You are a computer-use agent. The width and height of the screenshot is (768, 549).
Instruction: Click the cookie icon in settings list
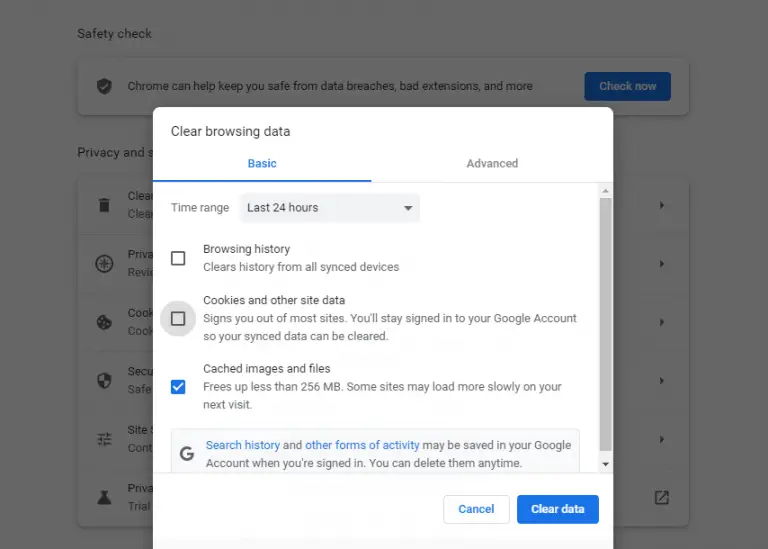[x=104, y=322]
